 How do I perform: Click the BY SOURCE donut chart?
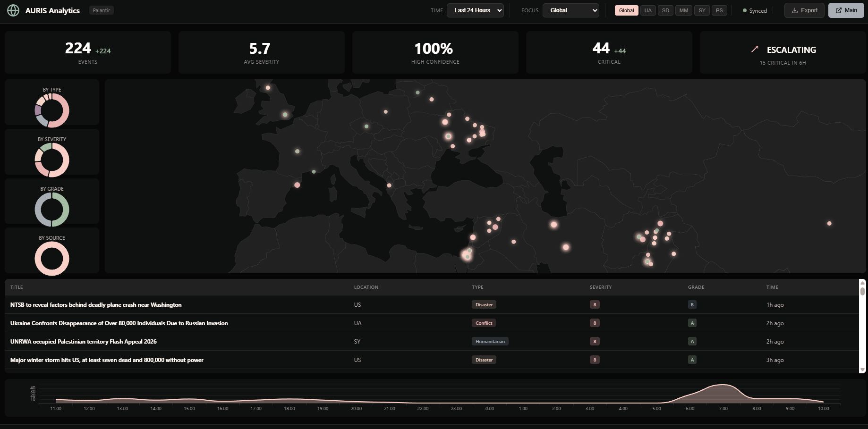pyautogui.click(x=51, y=258)
